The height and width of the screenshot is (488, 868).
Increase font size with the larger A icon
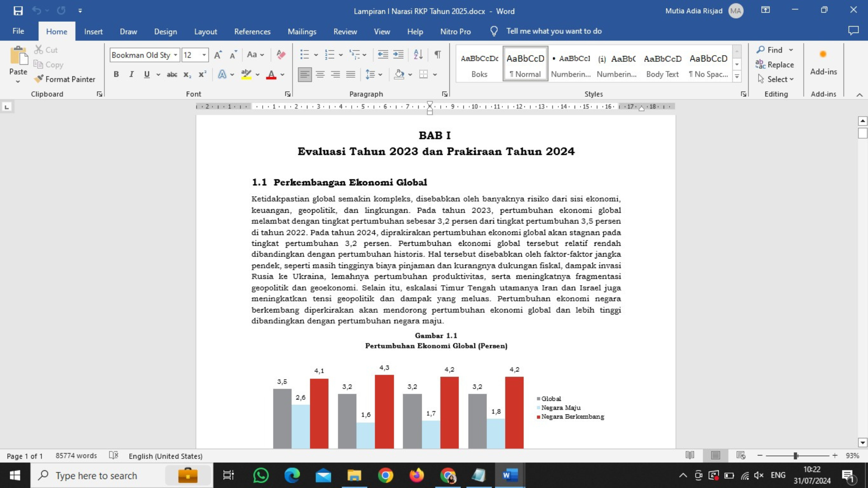pos(217,55)
